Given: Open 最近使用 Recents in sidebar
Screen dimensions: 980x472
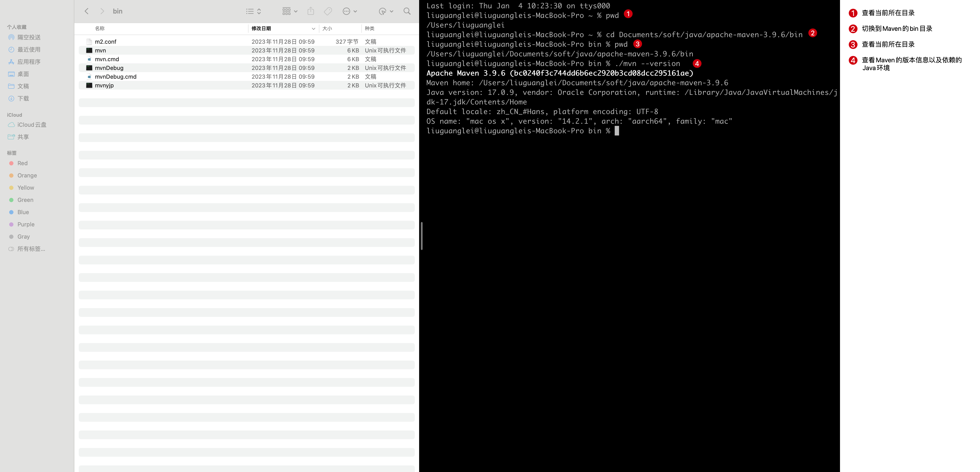Looking at the screenshot, I should coord(24,49).
